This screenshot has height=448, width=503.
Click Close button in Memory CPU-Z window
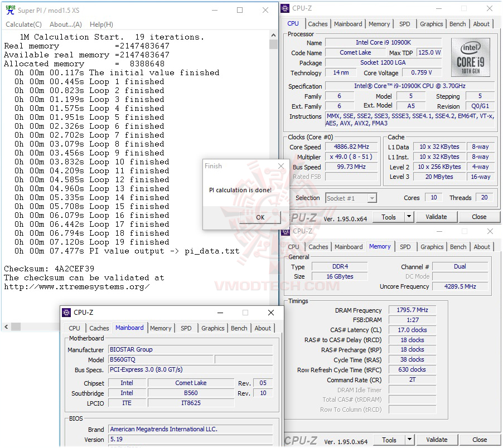coord(480,440)
